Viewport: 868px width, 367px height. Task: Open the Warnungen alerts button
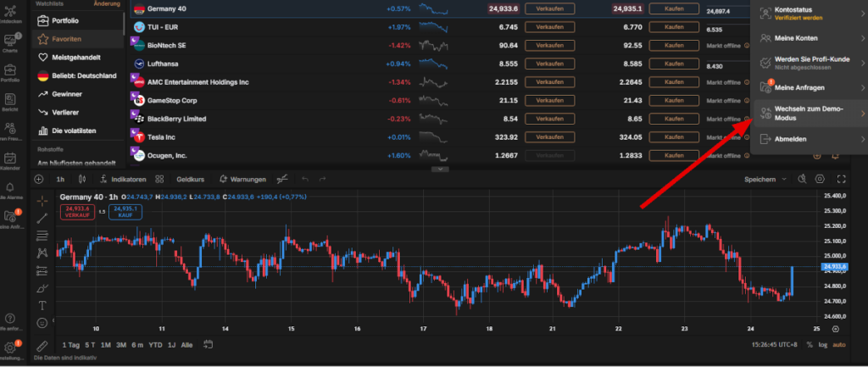tap(242, 179)
